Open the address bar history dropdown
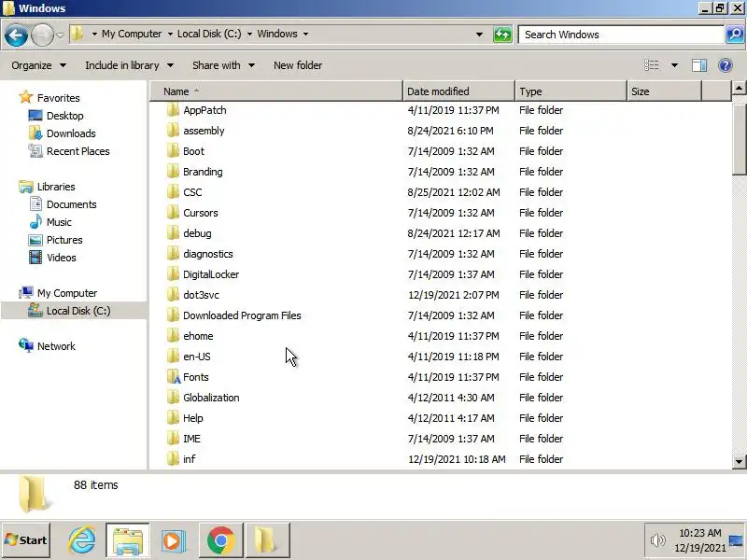The height and width of the screenshot is (560, 747). pyautogui.click(x=479, y=35)
